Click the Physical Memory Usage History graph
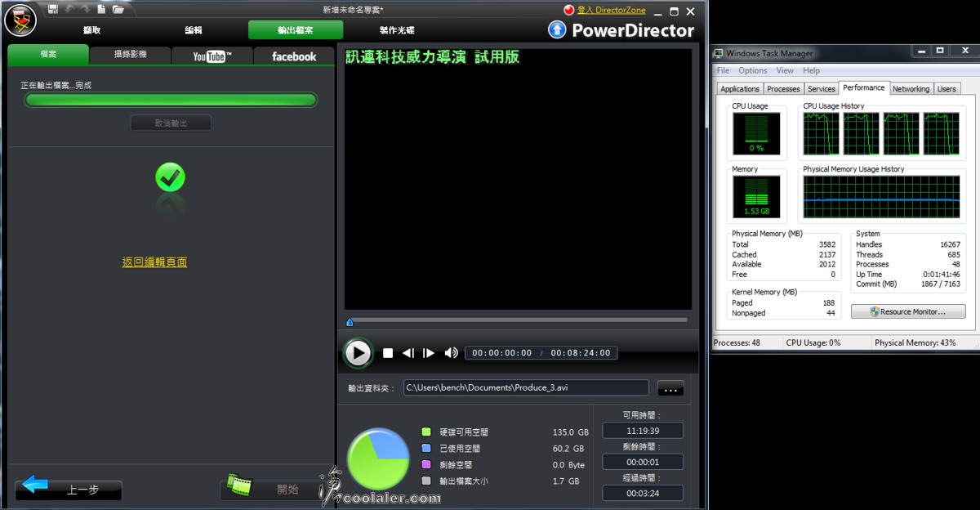The image size is (980, 510). [882, 196]
